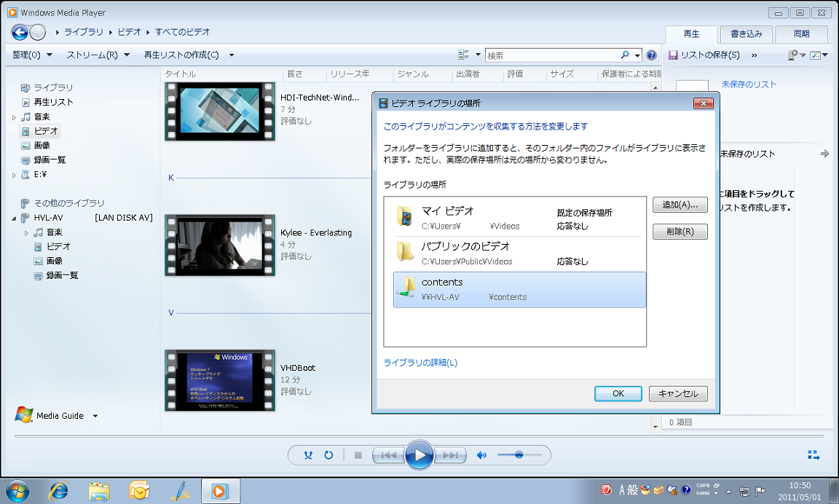Viewport: 839px width, 504px height.
Task: Click キャンセル in the dialog
Action: [x=678, y=393]
